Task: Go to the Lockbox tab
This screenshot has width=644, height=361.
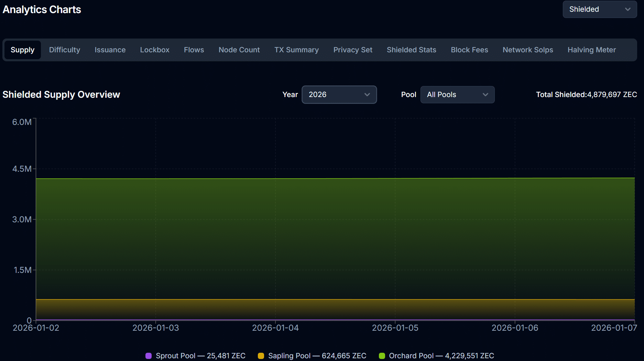Action: click(155, 50)
